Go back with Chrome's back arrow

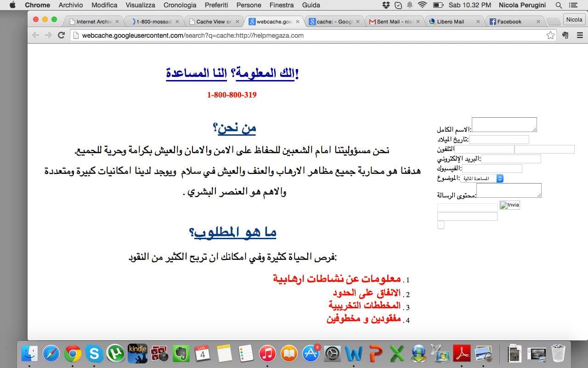[x=36, y=35]
